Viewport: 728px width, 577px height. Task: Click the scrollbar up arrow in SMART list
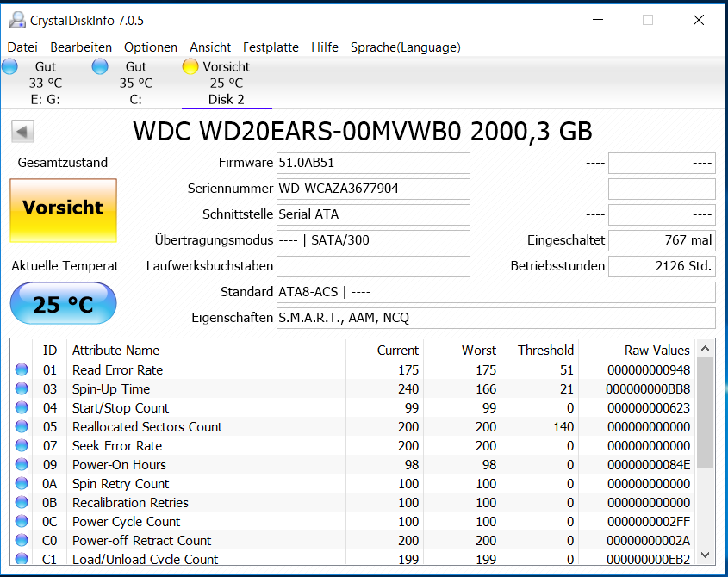(706, 349)
